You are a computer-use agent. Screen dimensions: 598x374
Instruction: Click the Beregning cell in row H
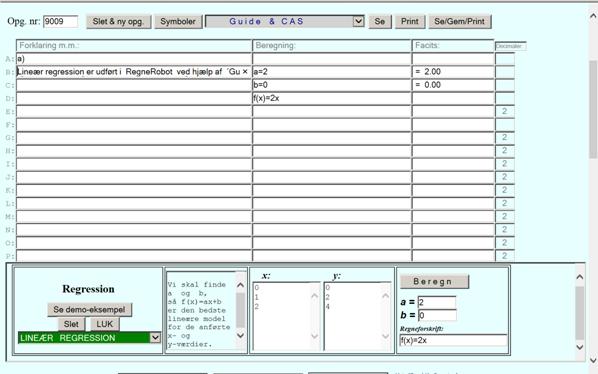[x=331, y=151]
